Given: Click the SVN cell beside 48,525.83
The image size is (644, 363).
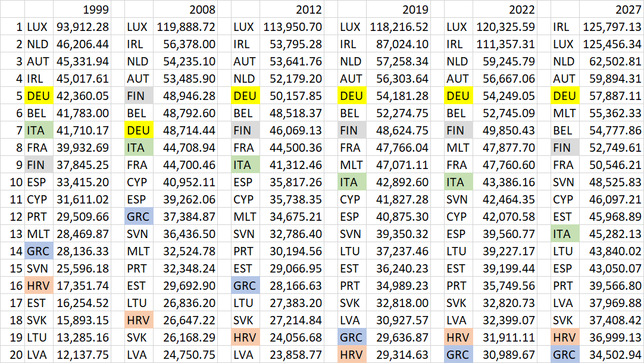Looking at the screenshot, I should point(565,182).
